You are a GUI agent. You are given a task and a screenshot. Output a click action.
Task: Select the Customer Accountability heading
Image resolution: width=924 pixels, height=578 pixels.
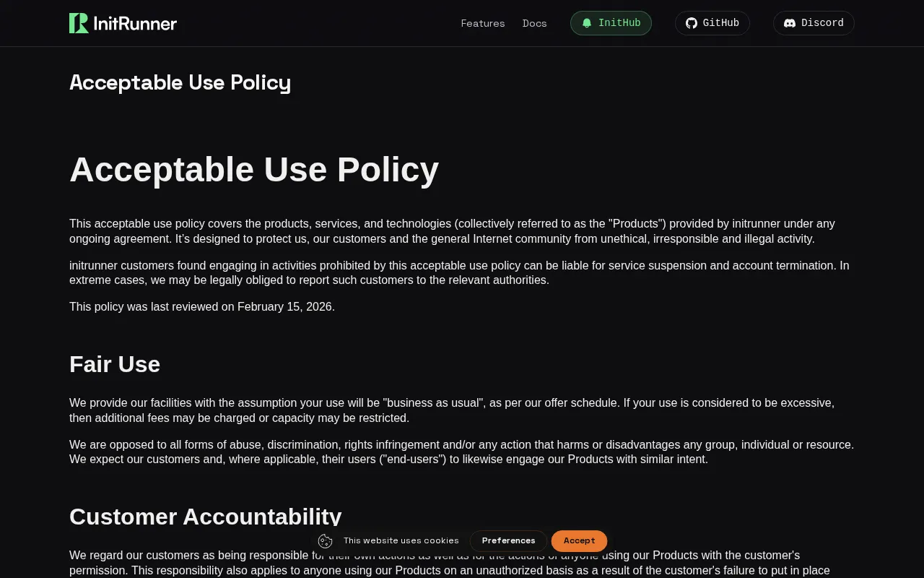(206, 517)
